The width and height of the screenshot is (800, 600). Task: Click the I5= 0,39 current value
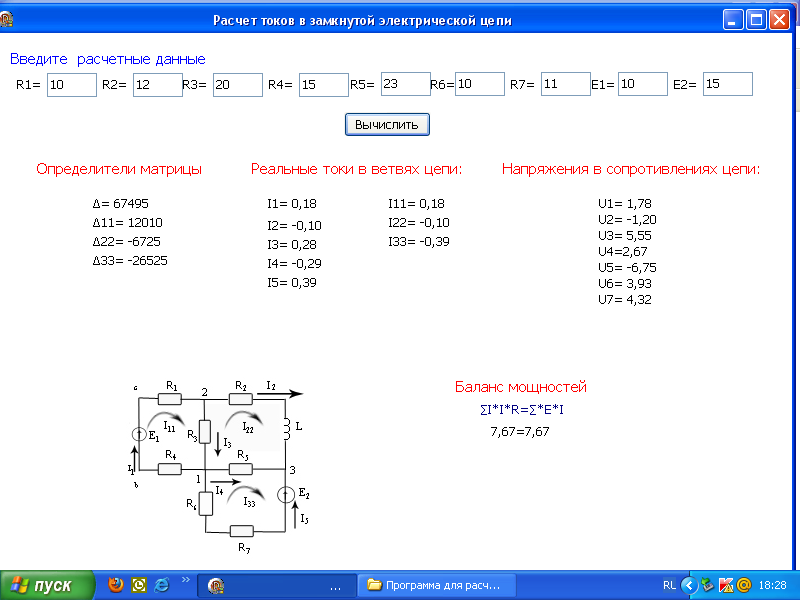pyautogui.click(x=292, y=283)
